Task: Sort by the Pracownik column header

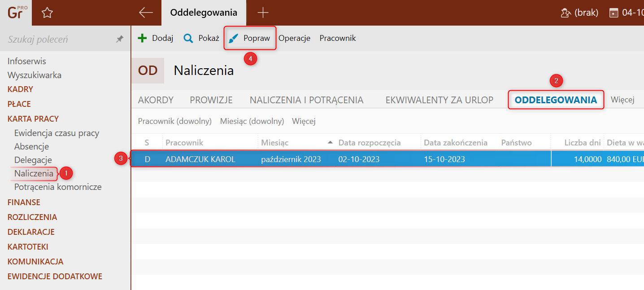Action: pos(184,143)
